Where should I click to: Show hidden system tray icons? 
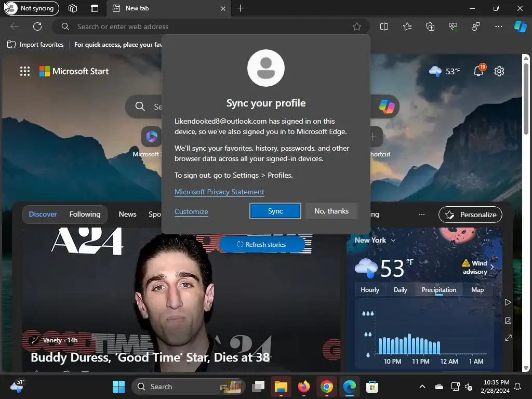tap(422, 387)
